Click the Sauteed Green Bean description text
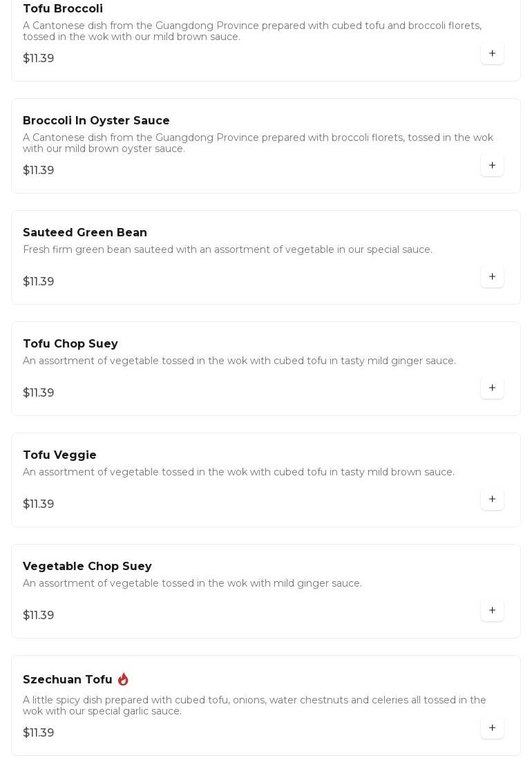 coord(227,249)
